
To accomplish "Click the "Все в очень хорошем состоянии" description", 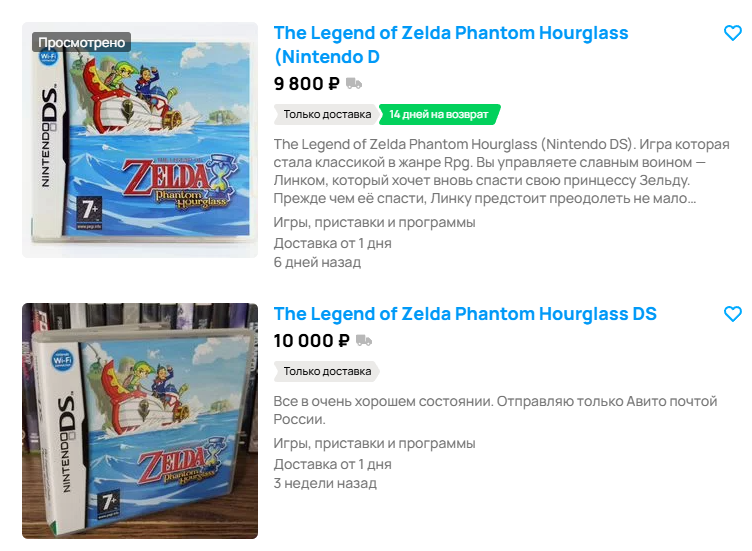I will click(495, 410).
